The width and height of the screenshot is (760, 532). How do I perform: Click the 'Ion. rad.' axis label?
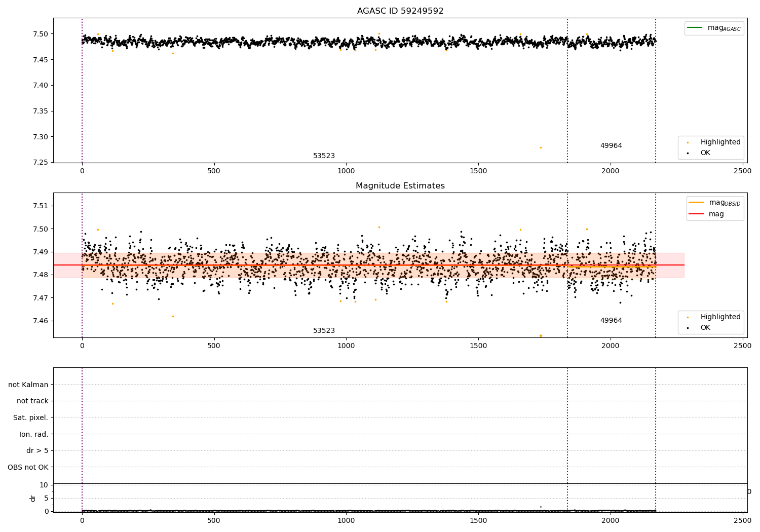34,434
